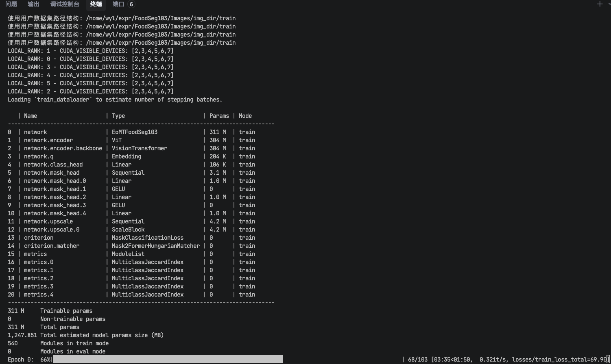The height and width of the screenshot is (364, 611).
Task: Click the 'LOCAL_RANK: 2' output line
Action: (91, 91)
